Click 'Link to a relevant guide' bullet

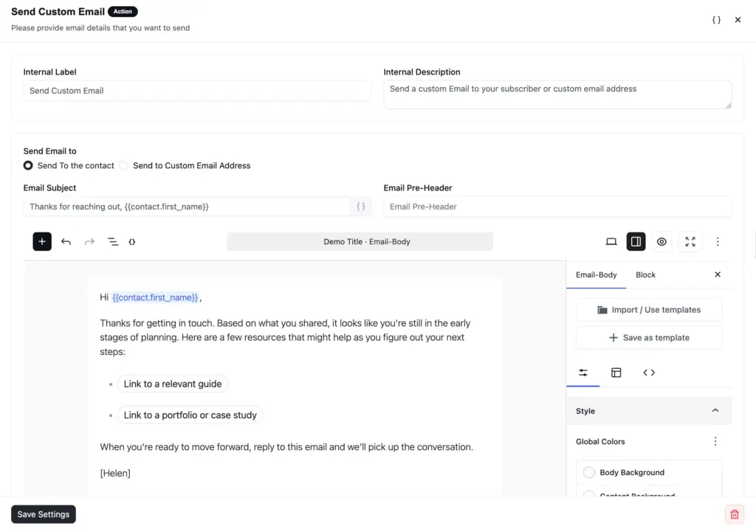pyautogui.click(x=173, y=384)
